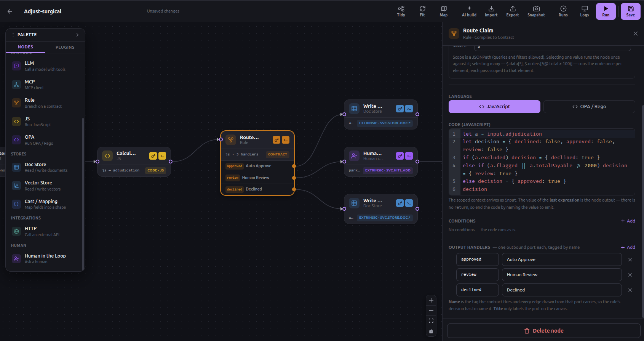Screen dimensions: 644x341
Task: Export the workflow
Action: 513,11
